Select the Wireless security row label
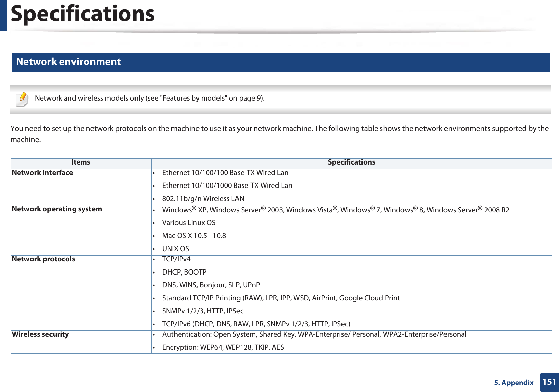Screen dimensions: 559x392 [x=40, y=334]
